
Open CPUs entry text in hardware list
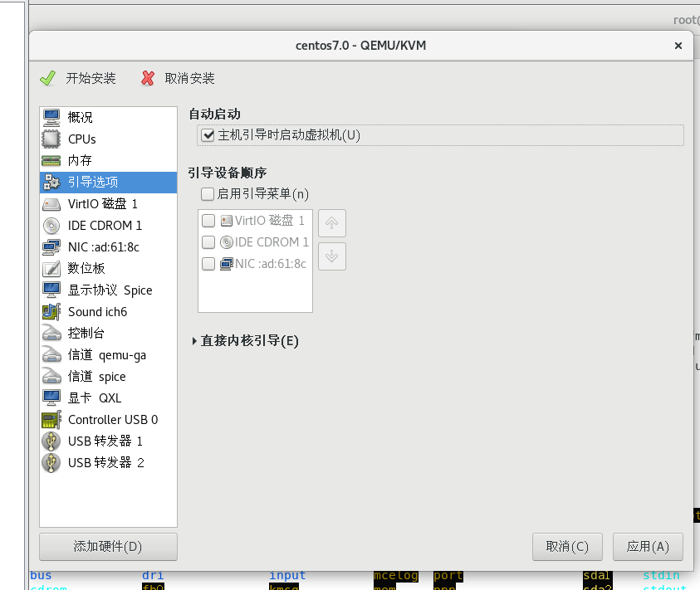point(81,139)
